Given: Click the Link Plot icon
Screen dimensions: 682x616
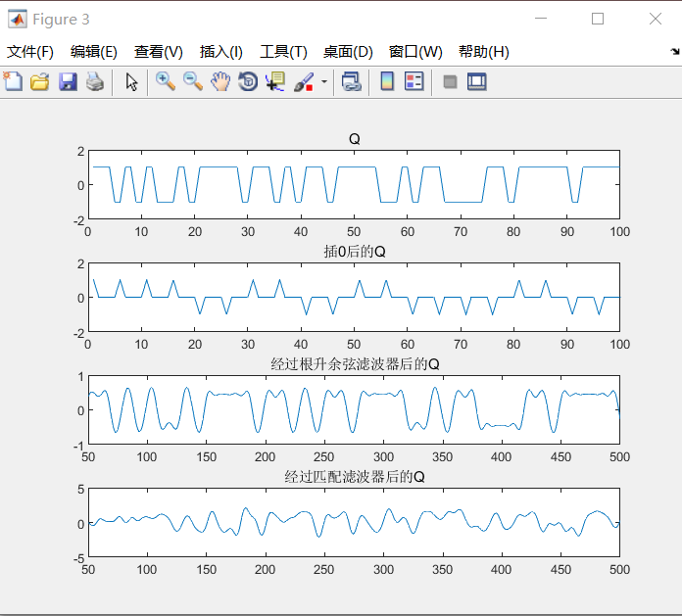Looking at the screenshot, I should 352,81.
